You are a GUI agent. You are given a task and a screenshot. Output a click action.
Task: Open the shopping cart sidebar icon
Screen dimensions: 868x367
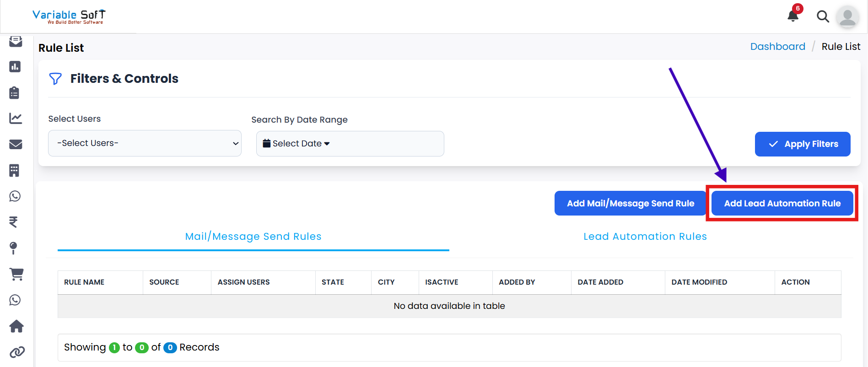tap(16, 274)
